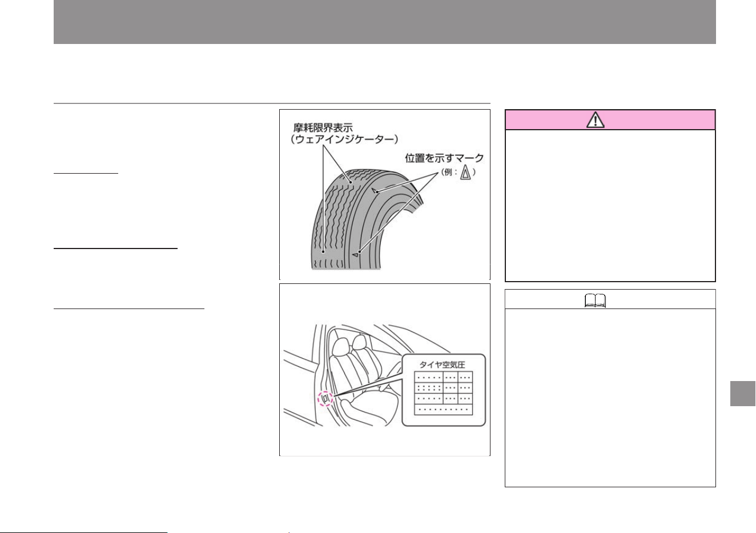Click the タイヤ空気圧 label heading
The width and height of the screenshot is (756, 533).
(443, 364)
